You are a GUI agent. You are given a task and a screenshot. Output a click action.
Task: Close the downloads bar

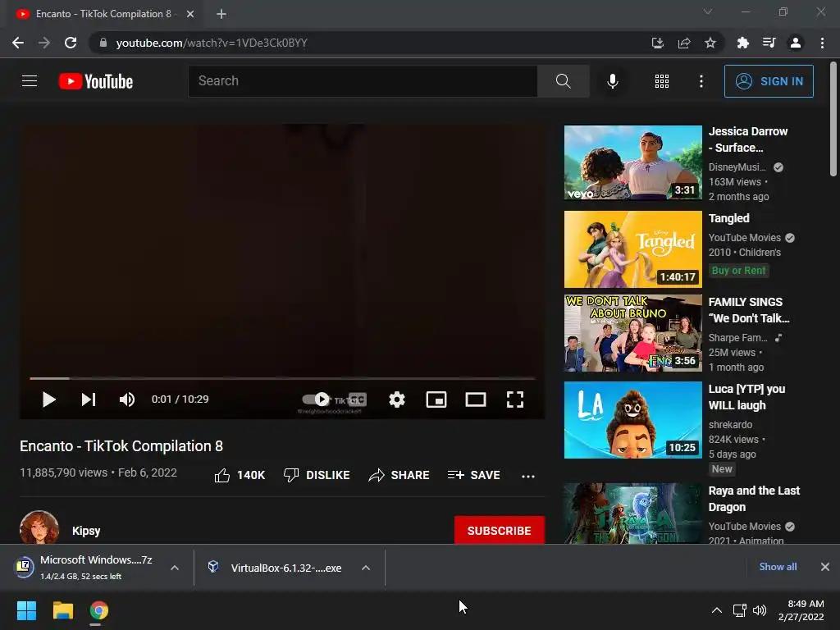click(x=825, y=567)
